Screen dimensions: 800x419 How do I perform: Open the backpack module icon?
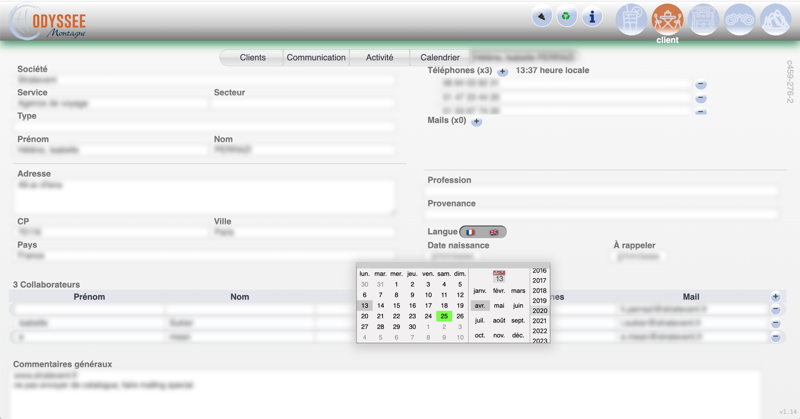(x=703, y=19)
